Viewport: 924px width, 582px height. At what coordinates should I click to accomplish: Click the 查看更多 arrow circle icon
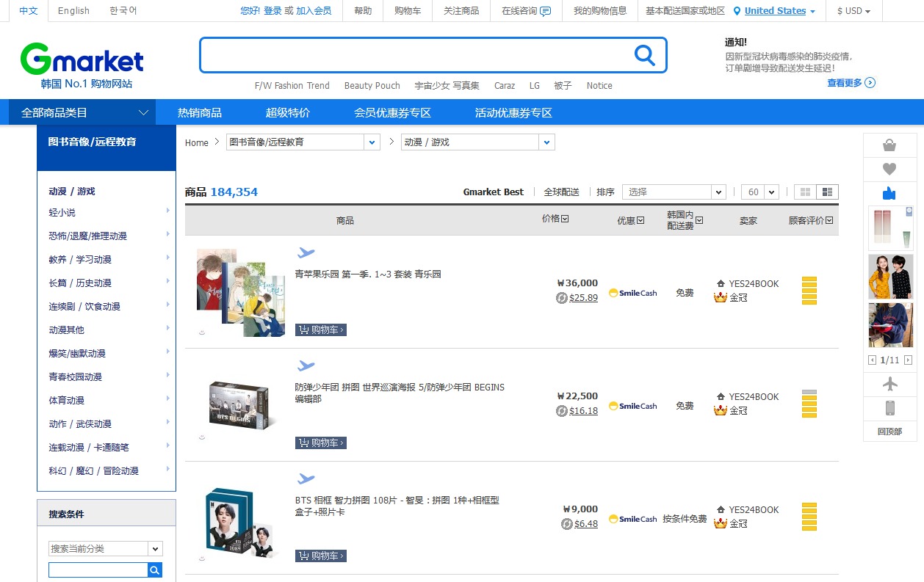[x=870, y=83]
